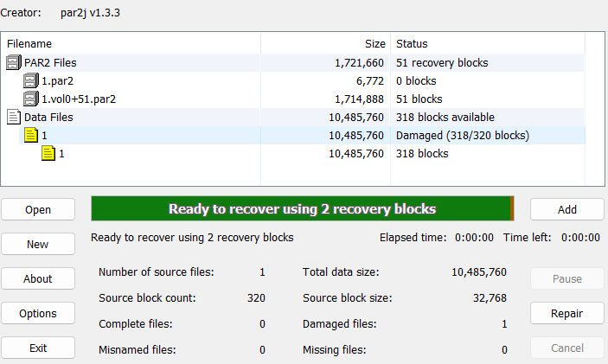This screenshot has height=364, width=608.
Task: Open the About dialog
Action: [x=37, y=278]
